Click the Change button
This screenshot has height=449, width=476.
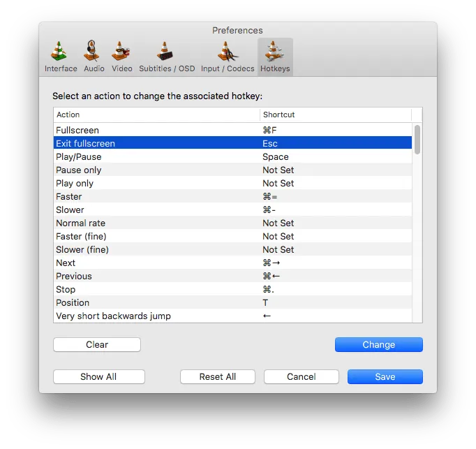click(x=378, y=344)
